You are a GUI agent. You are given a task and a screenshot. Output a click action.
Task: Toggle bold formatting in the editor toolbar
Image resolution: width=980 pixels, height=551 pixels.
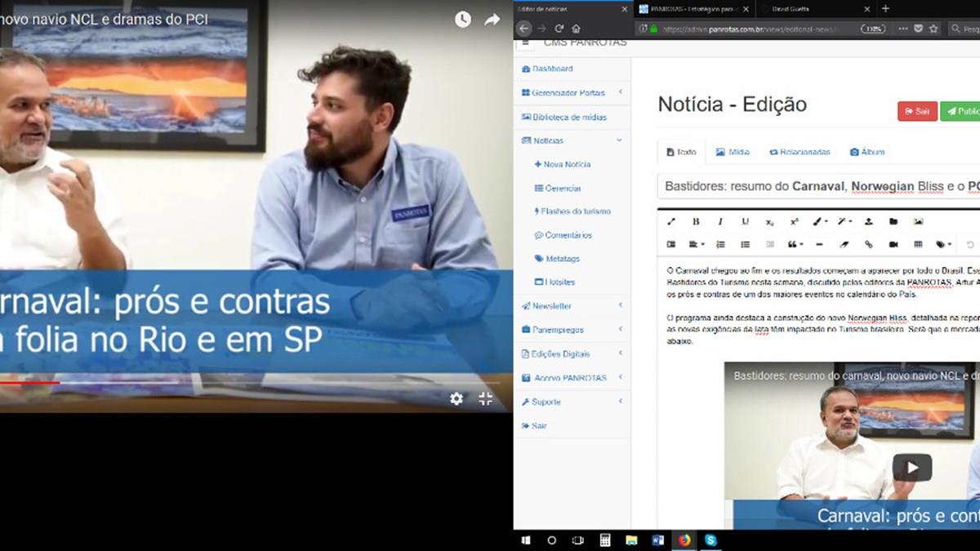coord(696,221)
